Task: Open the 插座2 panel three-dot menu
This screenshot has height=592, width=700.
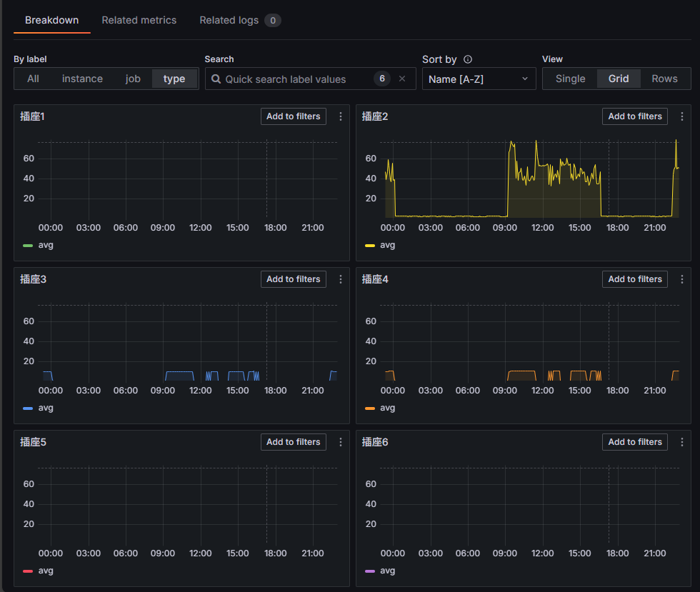Action: tap(682, 116)
